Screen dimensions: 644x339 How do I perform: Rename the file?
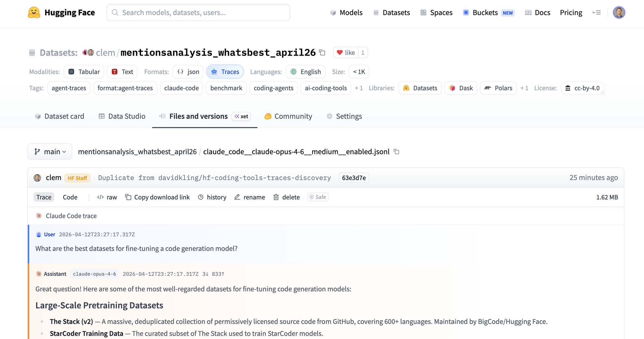(x=250, y=197)
